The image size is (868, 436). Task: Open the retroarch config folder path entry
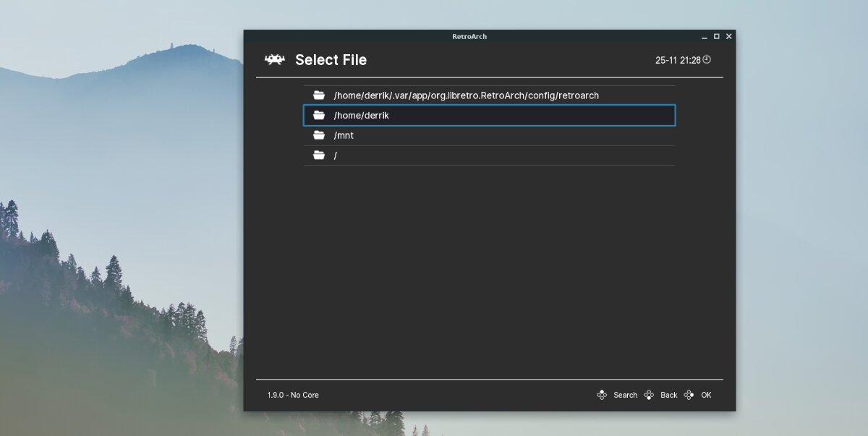click(x=467, y=95)
